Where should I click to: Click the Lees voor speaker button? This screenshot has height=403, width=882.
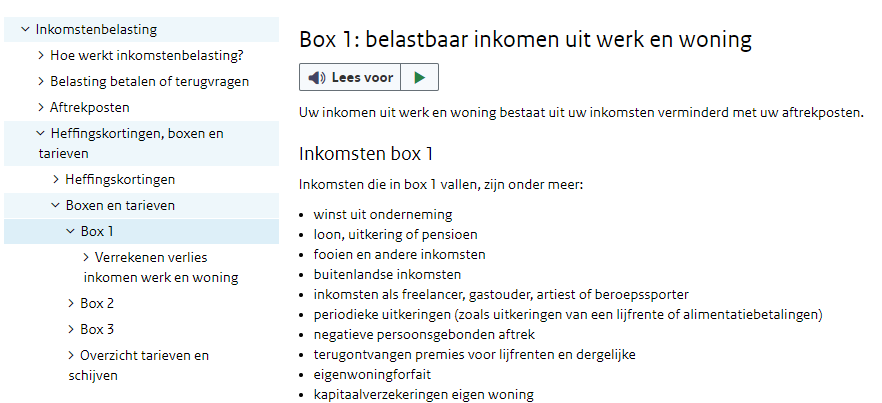pyautogui.click(x=350, y=78)
